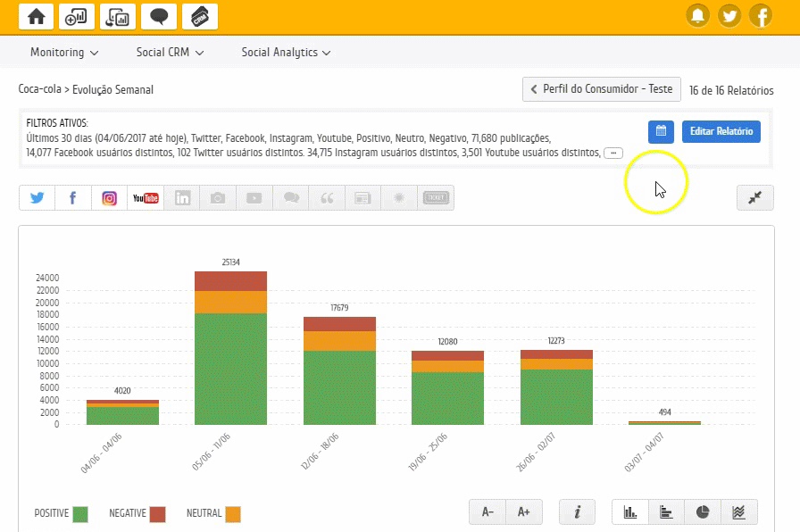Open the Social Analytics menu
The height and width of the screenshot is (532, 800).
[x=286, y=53]
